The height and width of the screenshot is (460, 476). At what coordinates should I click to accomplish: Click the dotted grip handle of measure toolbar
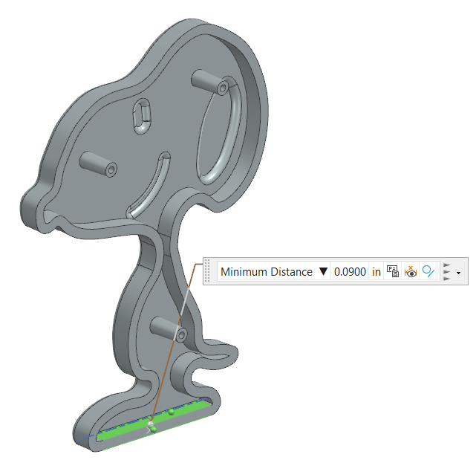tap(209, 272)
